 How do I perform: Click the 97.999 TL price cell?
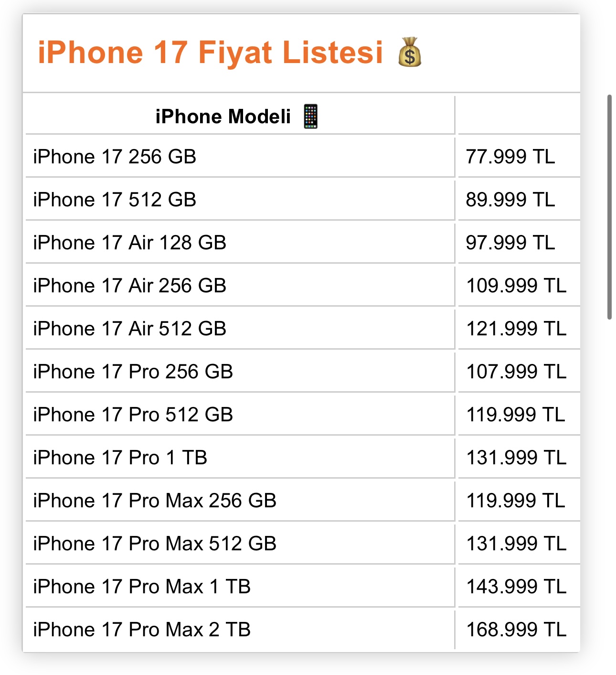point(510,243)
